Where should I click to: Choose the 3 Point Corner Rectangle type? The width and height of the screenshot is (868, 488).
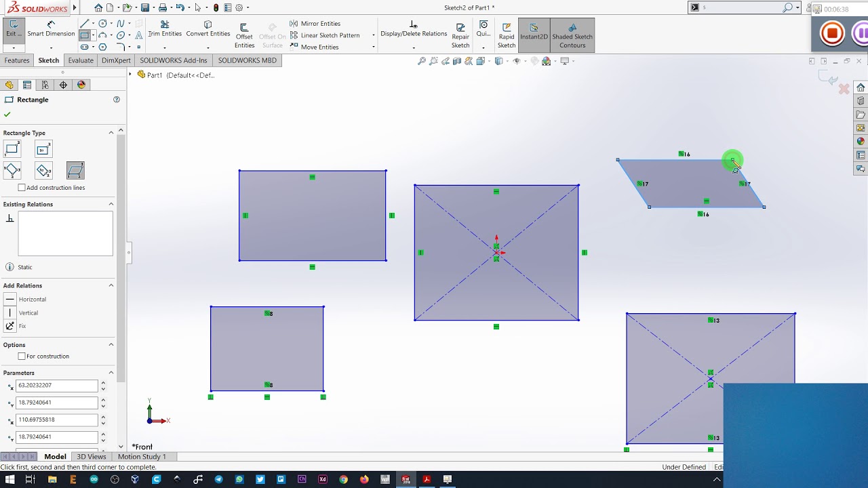tap(12, 171)
